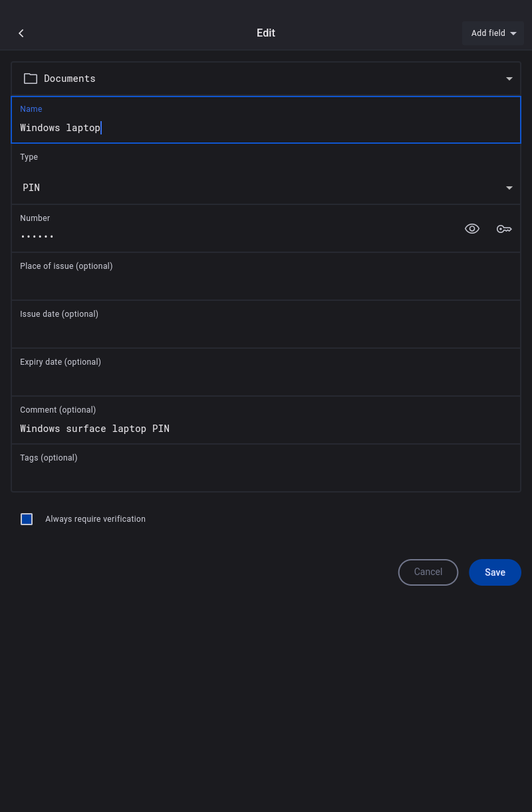Click the back arrow icon
The image size is (532, 812).
coord(21,33)
